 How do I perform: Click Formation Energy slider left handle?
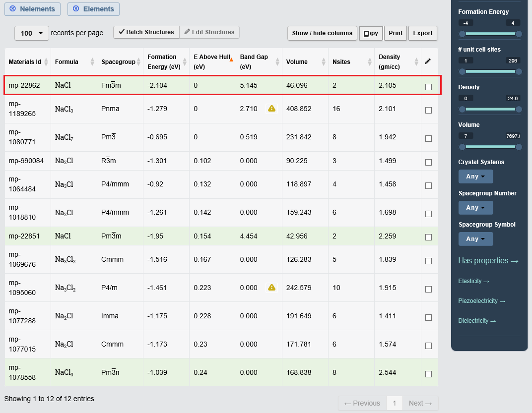[x=462, y=34]
